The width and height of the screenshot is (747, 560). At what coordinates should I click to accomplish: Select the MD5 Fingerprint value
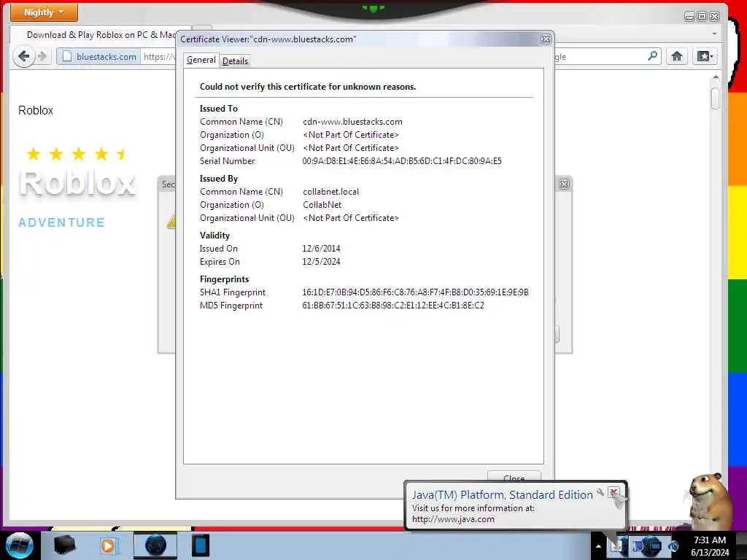click(x=393, y=306)
